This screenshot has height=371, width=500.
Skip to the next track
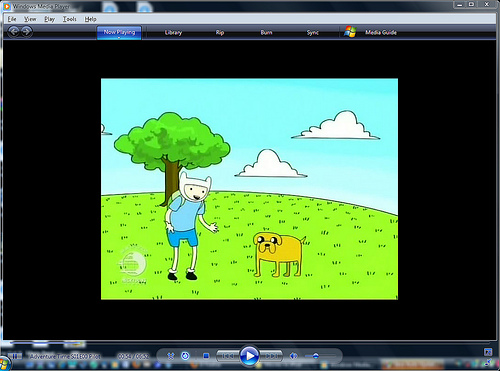[271, 356]
